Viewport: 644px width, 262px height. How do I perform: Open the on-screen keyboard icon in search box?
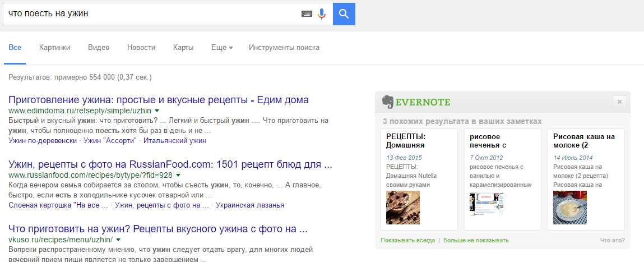coord(307,14)
